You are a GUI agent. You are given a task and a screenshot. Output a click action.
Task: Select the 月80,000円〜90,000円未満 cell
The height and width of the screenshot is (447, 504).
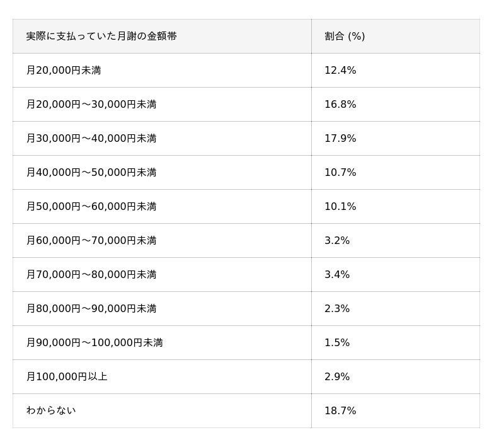pos(91,309)
